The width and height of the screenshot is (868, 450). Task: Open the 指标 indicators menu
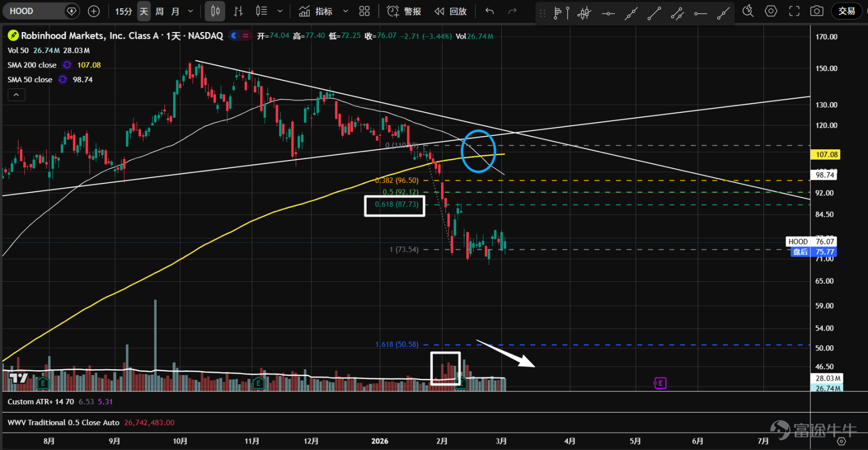pyautogui.click(x=316, y=11)
